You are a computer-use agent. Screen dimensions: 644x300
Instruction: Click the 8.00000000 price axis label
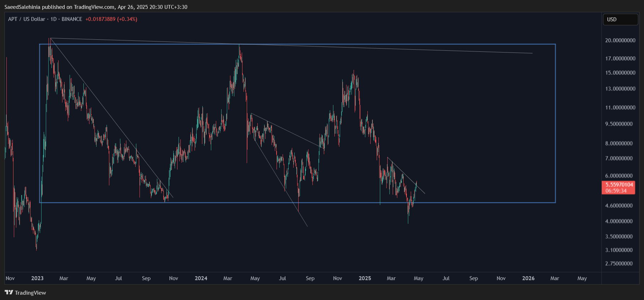coord(619,143)
